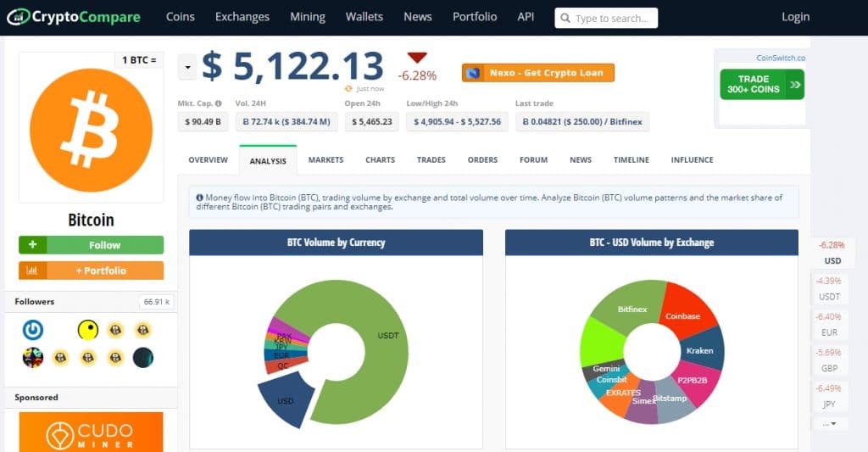Switch sidebar currency to GBP
Image resolution: width=868 pixels, height=452 pixels.
click(x=828, y=361)
